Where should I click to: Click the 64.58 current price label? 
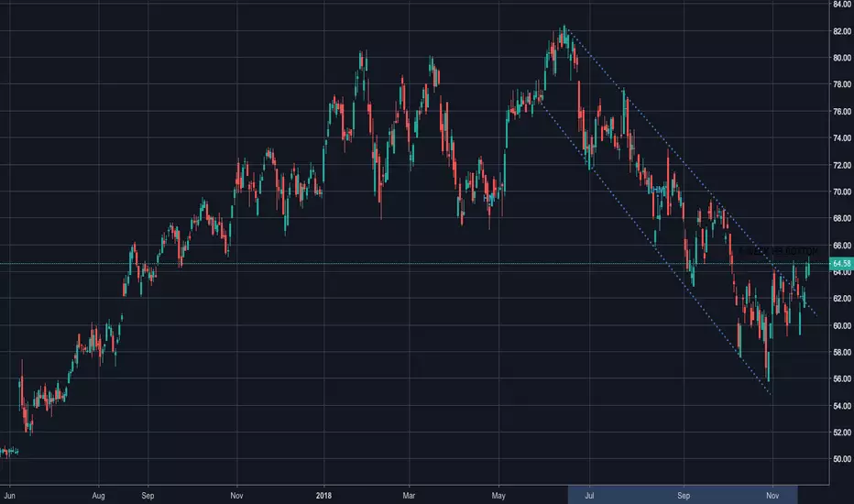(841, 264)
